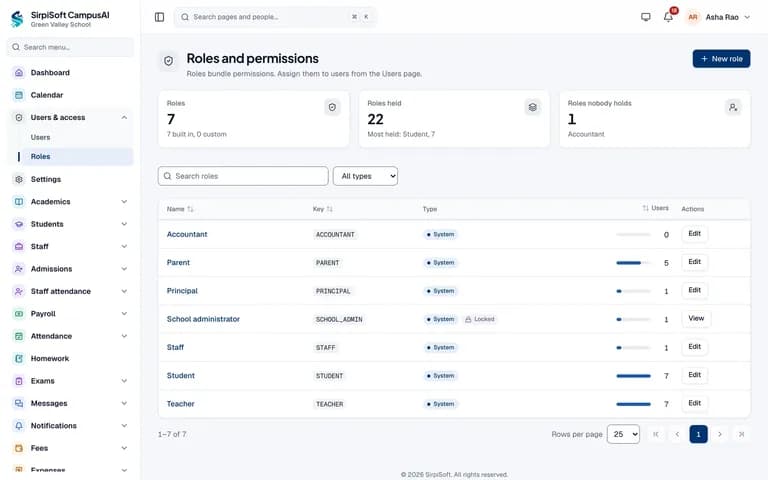The height and width of the screenshot is (480, 768).
Task: Click the Locked badge on School administrator
Action: (x=480, y=319)
